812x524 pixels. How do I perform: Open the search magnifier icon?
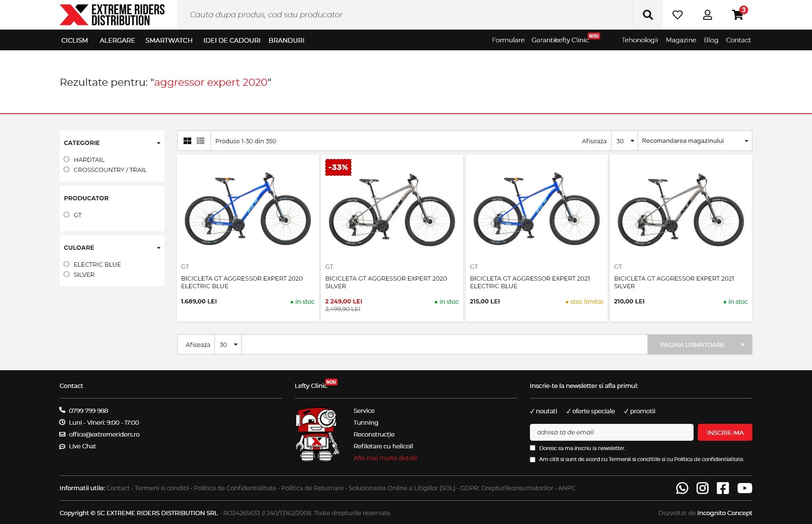648,14
